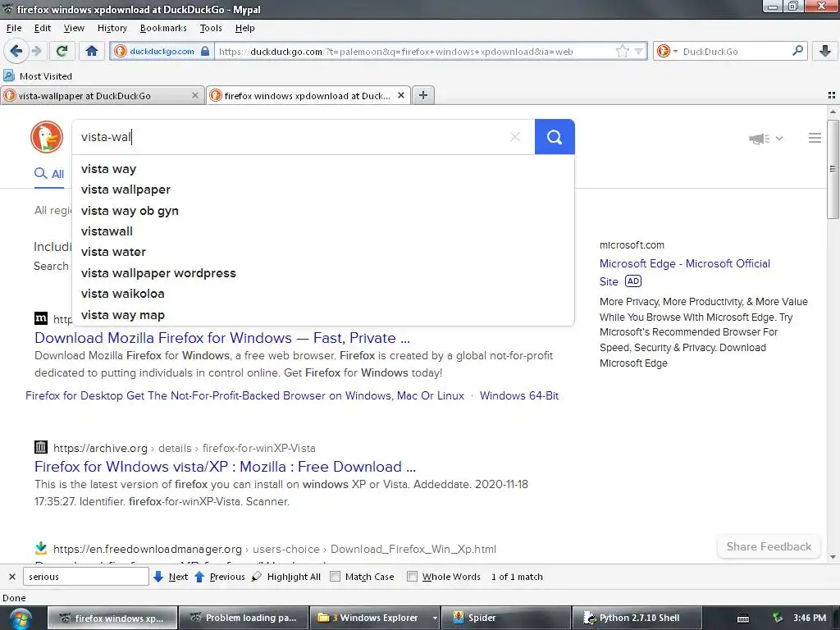840x630 pixels.
Task: Open the Help menu
Action: pyautogui.click(x=244, y=28)
